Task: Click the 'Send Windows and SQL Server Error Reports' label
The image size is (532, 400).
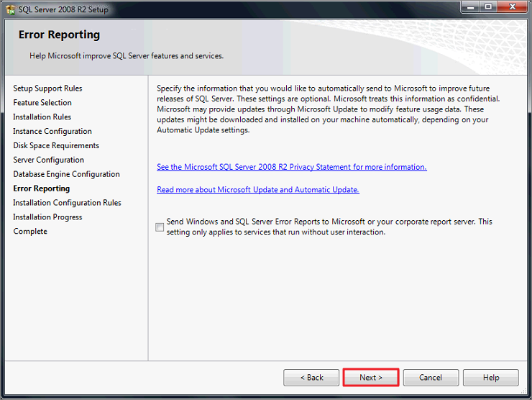Action: pyautogui.click(x=329, y=227)
